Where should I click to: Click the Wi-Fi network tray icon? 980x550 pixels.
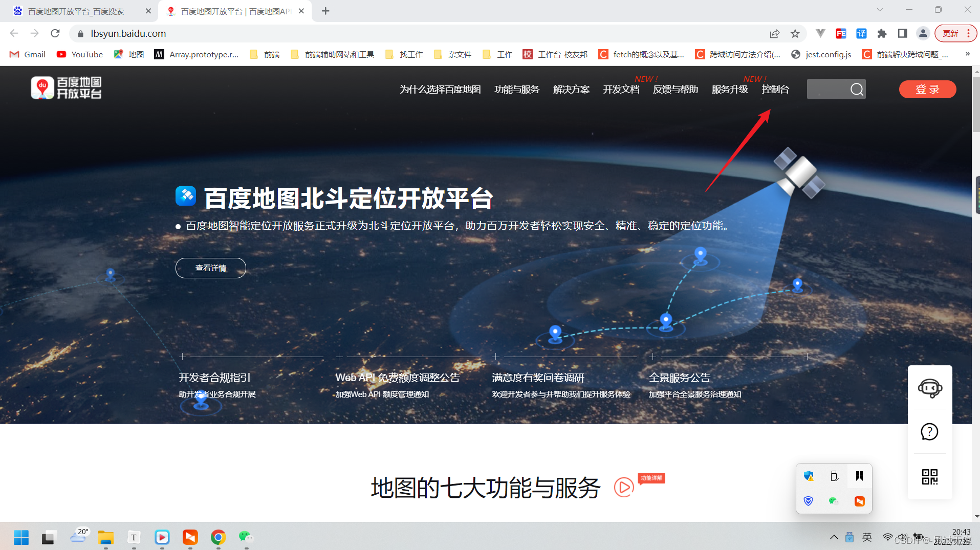click(x=887, y=537)
